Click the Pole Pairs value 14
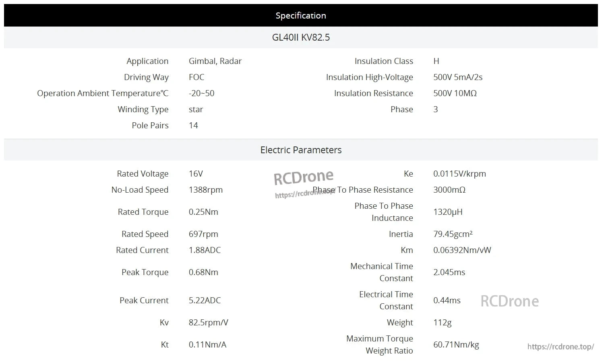Viewport: 608px width, 364px height. [193, 125]
